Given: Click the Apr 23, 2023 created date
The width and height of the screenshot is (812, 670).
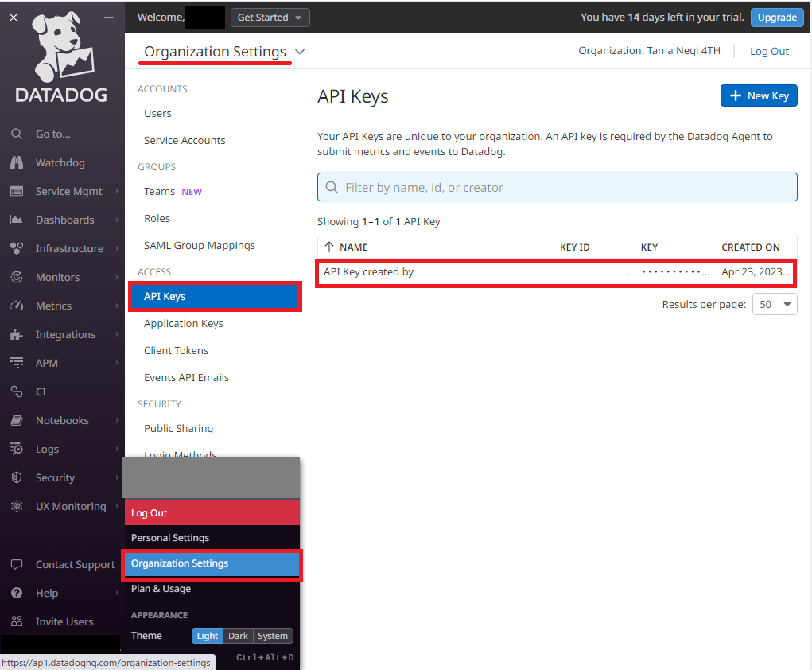Looking at the screenshot, I should 756,272.
